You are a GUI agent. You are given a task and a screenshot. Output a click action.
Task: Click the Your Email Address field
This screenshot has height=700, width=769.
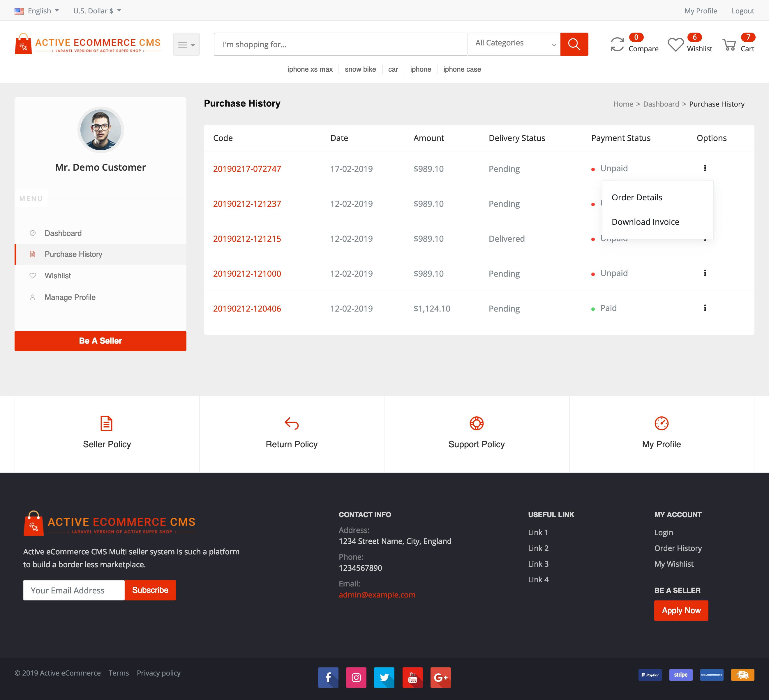click(x=74, y=590)
